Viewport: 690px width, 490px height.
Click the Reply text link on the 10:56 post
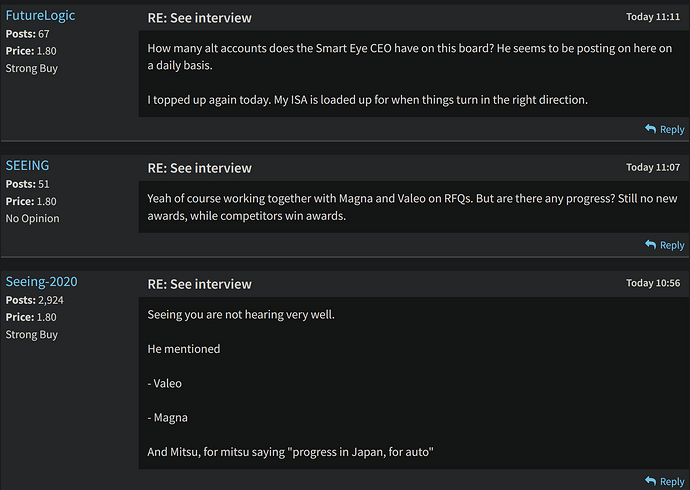pos(672,481)
